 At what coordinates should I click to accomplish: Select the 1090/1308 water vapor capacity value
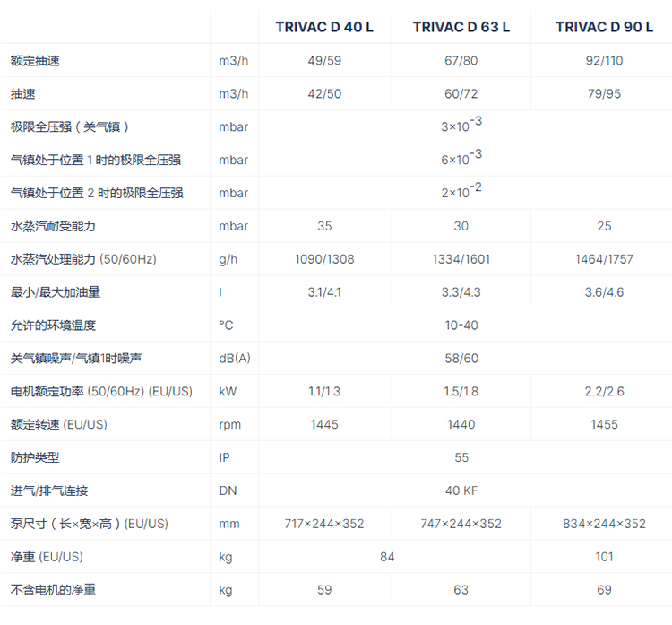tap(324, 259)
